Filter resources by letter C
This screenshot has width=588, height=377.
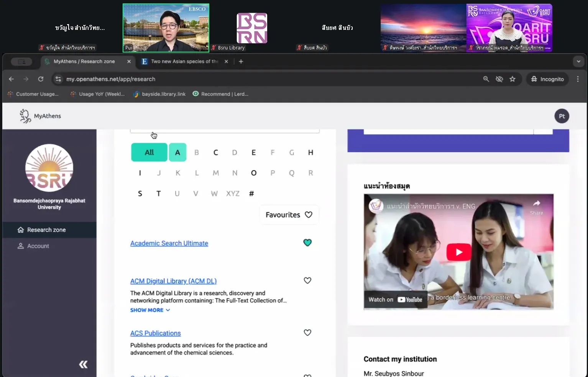(216, 152)
